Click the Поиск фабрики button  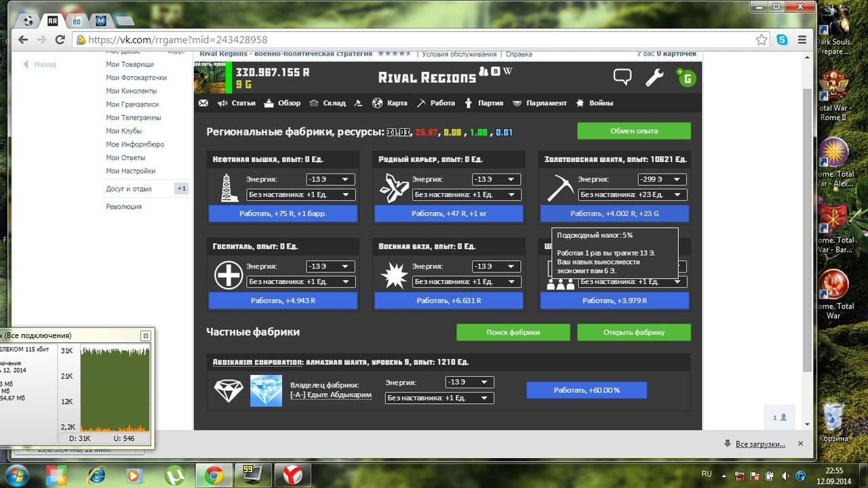[513, 332]
